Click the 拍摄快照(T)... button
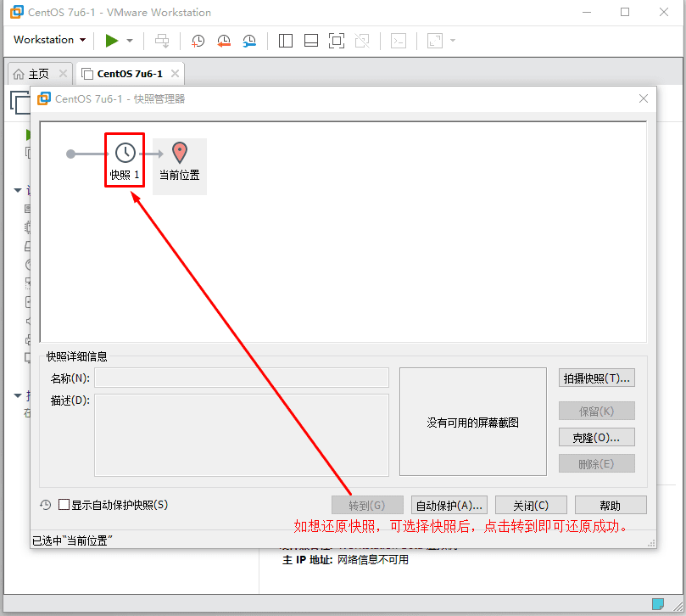 tap(597, 378)
